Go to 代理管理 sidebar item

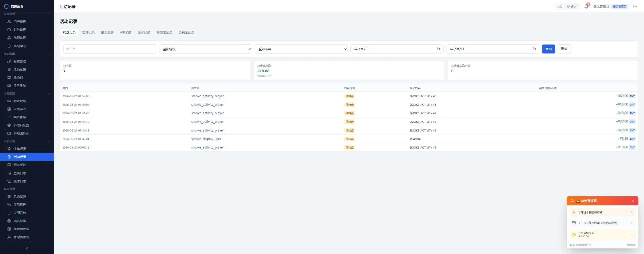pyautogui.click(x=27, y=38)
